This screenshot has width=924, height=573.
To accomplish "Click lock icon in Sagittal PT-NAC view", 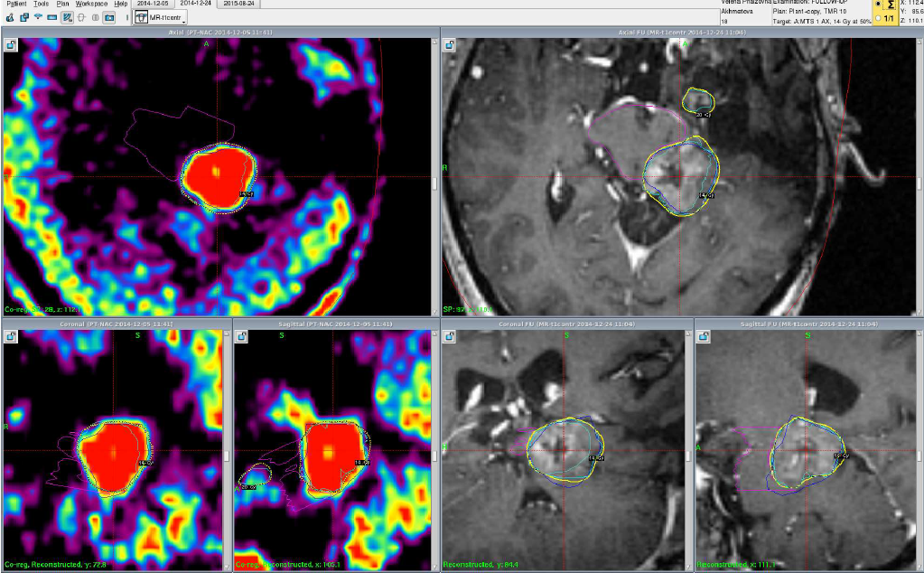I will (x=243, y=336).
